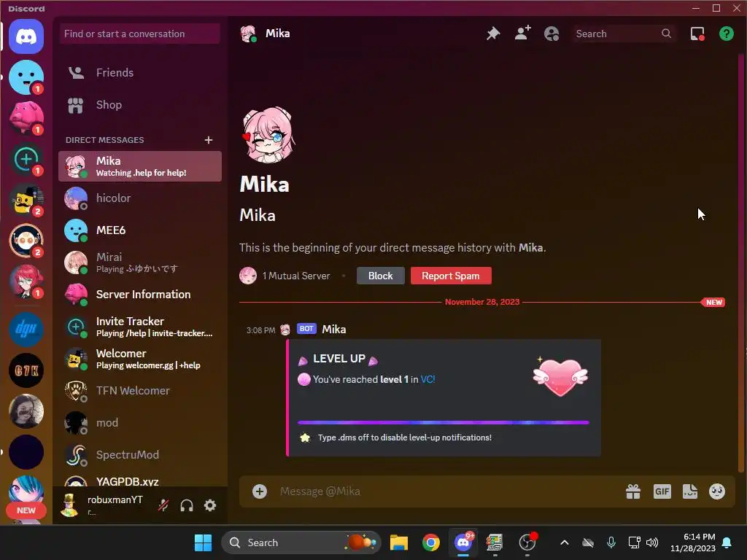This screenshot has height=560, width=747.
Task: Open the TFN Welcomer direct message
Action: (x=140, y=391)
